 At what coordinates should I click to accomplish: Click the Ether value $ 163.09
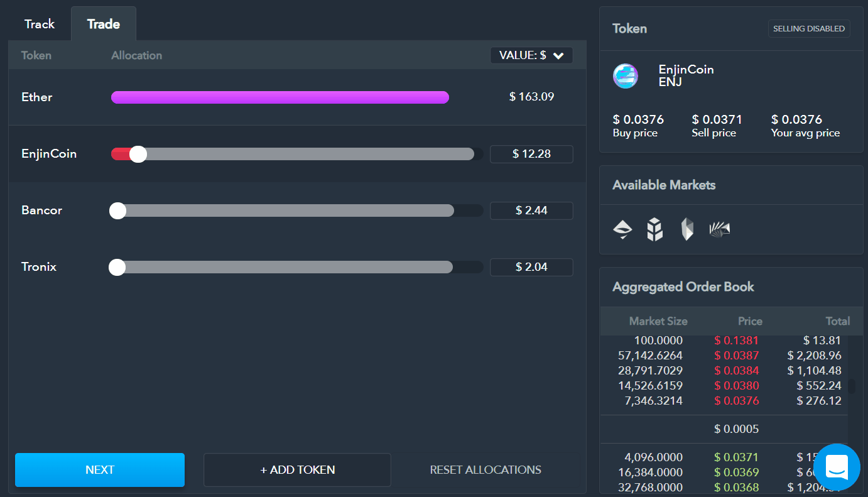(x=532, y=97)
